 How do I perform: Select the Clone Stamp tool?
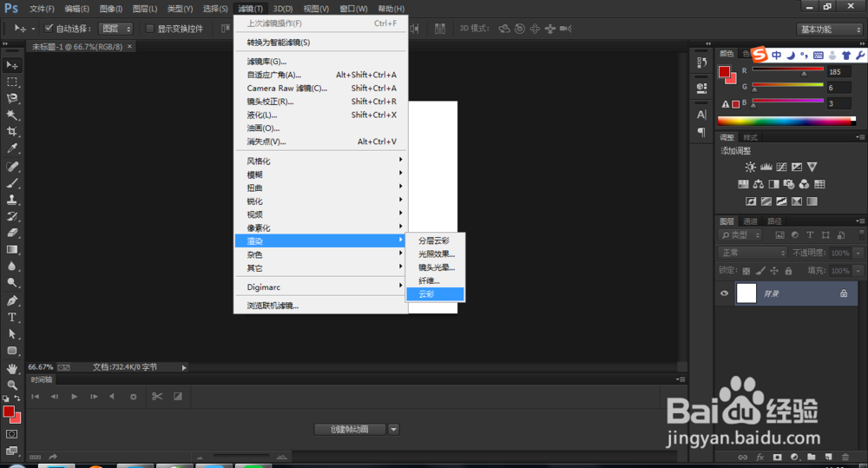pos(11,200)
